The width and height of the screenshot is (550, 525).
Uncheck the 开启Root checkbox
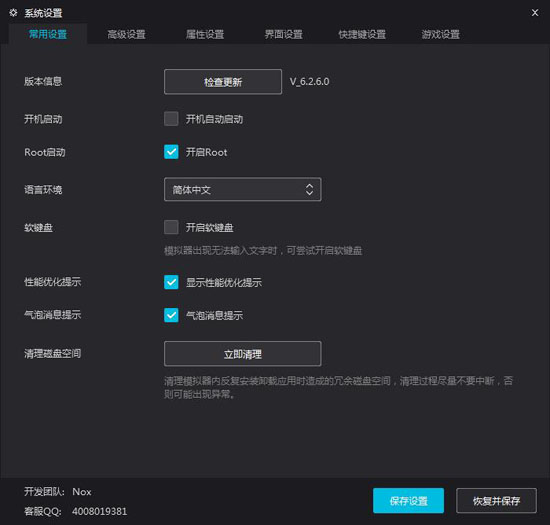tap(171, 152)
